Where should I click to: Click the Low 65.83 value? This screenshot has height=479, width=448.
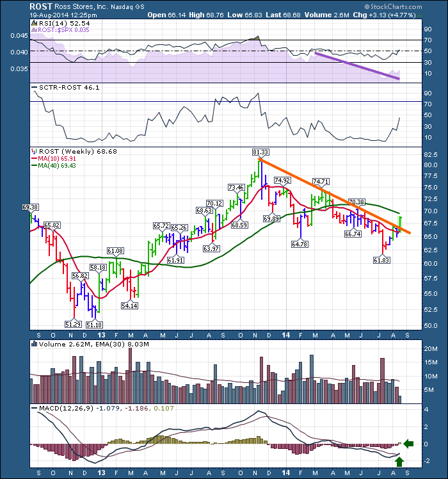pyautogui.click(x=244, y=15)
